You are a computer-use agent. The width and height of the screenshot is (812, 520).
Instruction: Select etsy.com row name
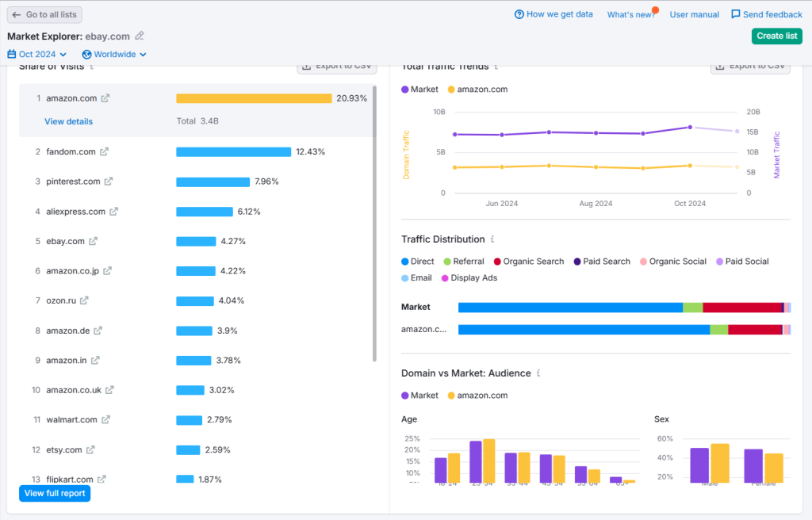click(64, 449)
